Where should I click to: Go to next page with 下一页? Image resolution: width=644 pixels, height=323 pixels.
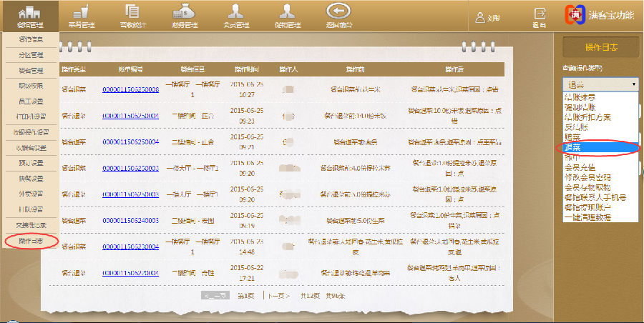pos(278,295)
